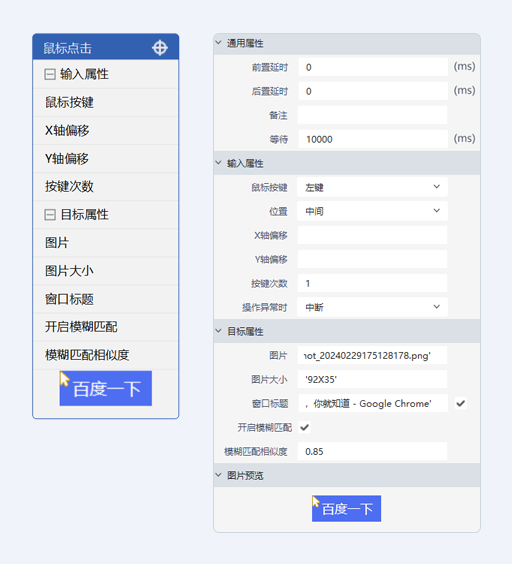Select the 鼠标按键 row in left card
The width and height of the screenshot is (512, 564).
[x=106, y=103]
